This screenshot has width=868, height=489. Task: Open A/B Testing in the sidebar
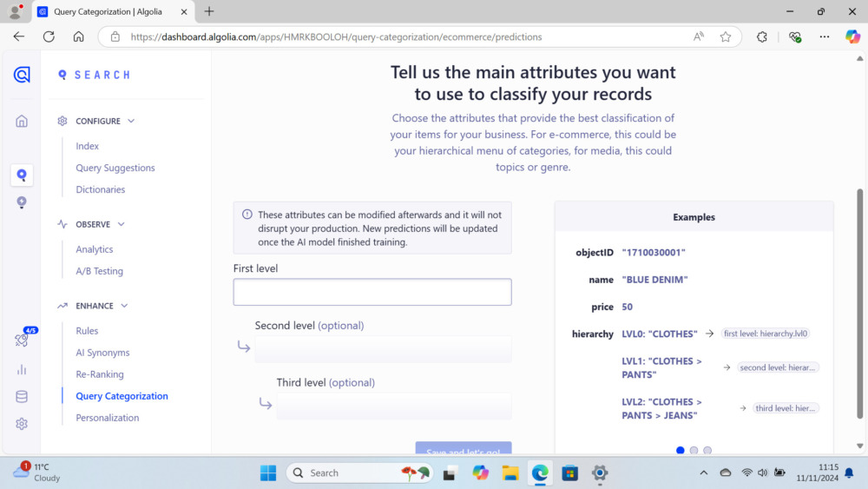(99, 271)
